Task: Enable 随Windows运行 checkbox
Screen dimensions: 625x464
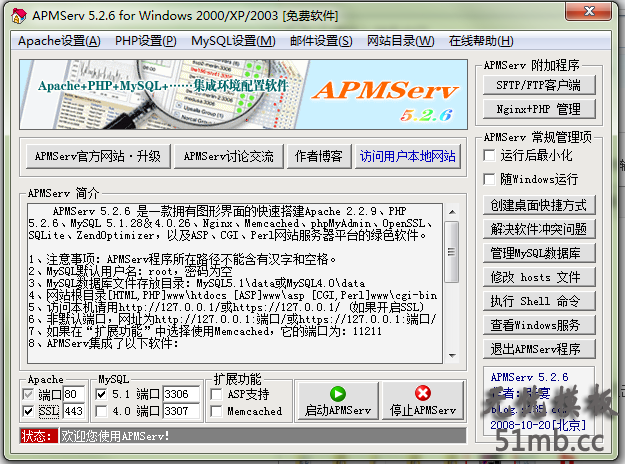Action: [489, 179]
